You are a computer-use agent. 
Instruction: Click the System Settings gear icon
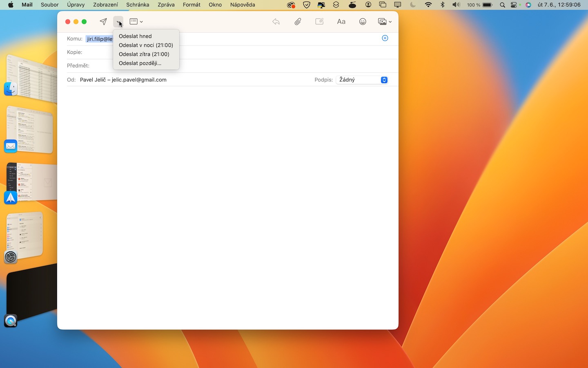pyautogui.click(x=11, y=257)
